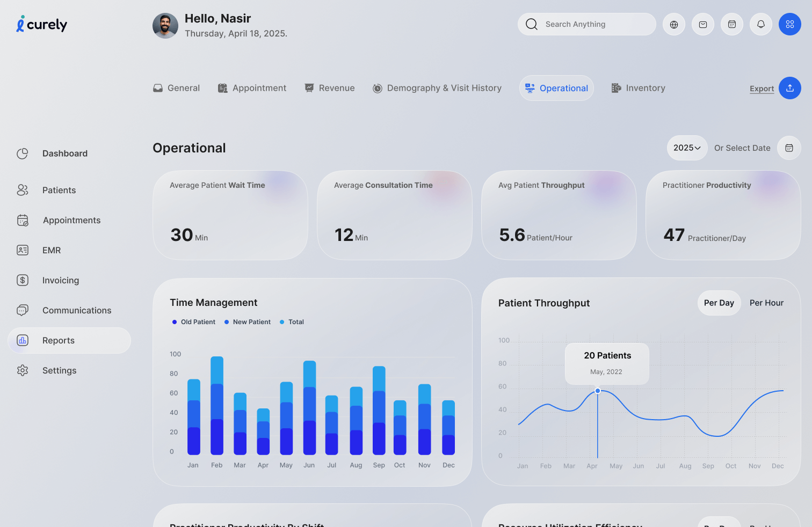The image size is (812, 527).
Task: Toggle Old Patient legend series
Action: click(x=194, y=322)
